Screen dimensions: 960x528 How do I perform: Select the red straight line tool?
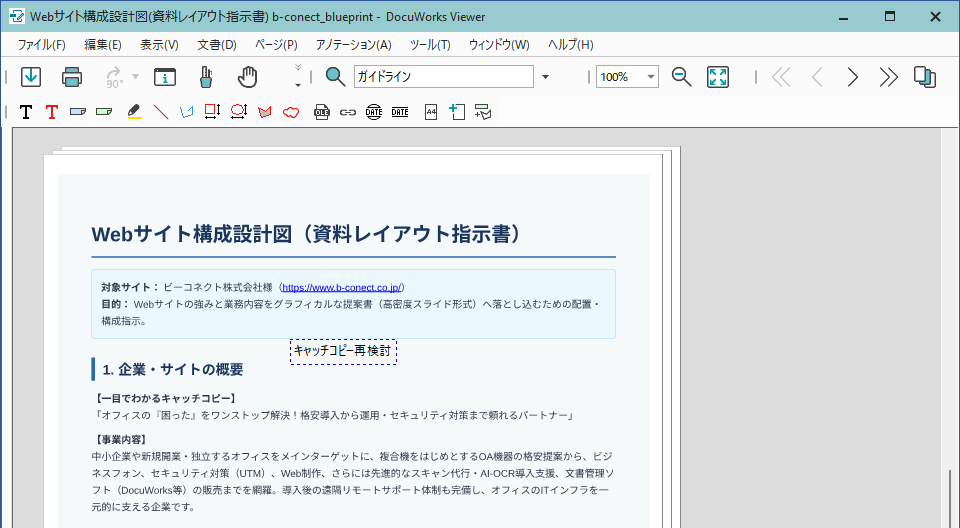(x=160, y=111)
